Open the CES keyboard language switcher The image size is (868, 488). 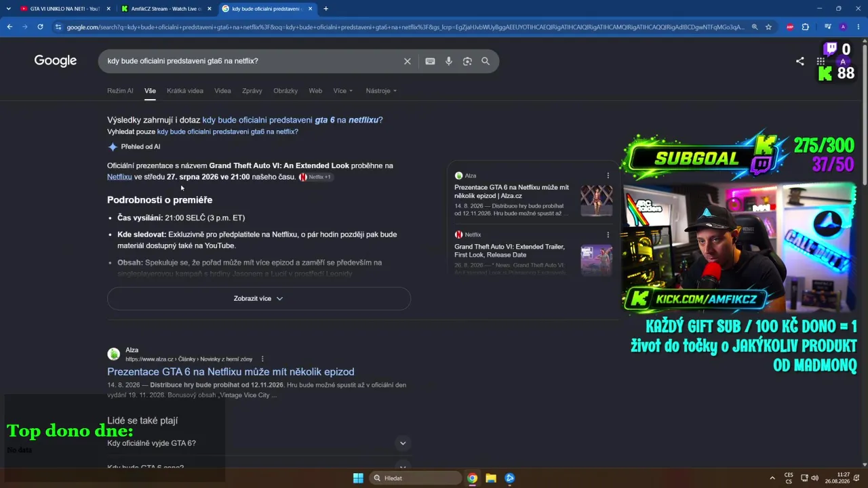[x=789, y=478]
